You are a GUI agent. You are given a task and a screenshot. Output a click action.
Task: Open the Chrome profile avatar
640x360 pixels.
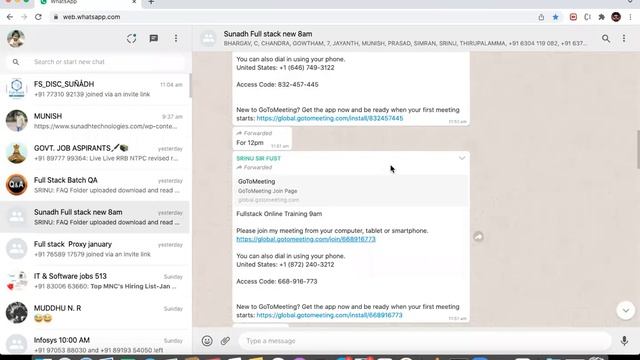click(x=616, y=17)
